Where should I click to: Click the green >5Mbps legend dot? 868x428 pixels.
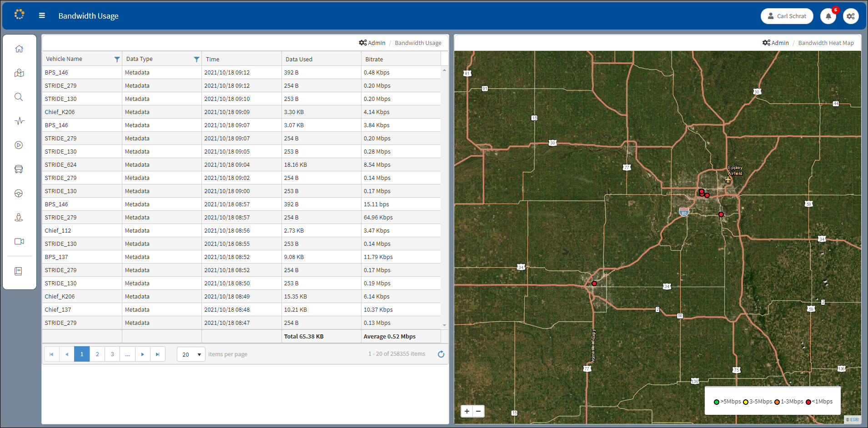click(x=717, y=402)
